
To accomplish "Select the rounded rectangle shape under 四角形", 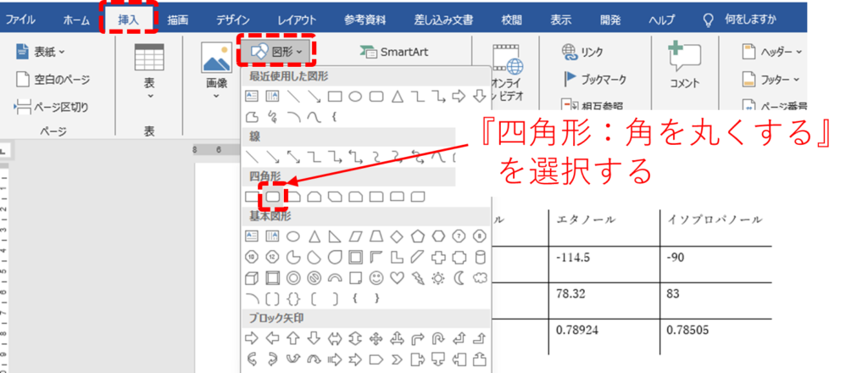I will [273, 197].
